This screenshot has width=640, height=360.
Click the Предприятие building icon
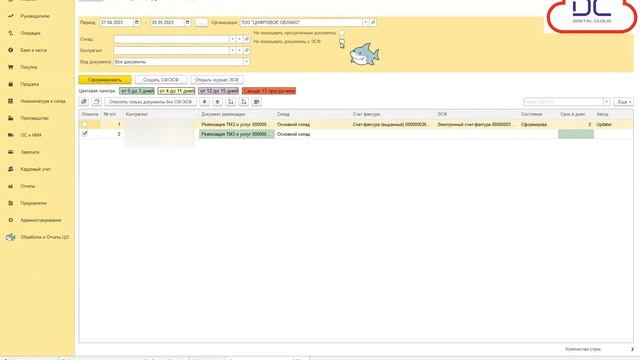11,203
